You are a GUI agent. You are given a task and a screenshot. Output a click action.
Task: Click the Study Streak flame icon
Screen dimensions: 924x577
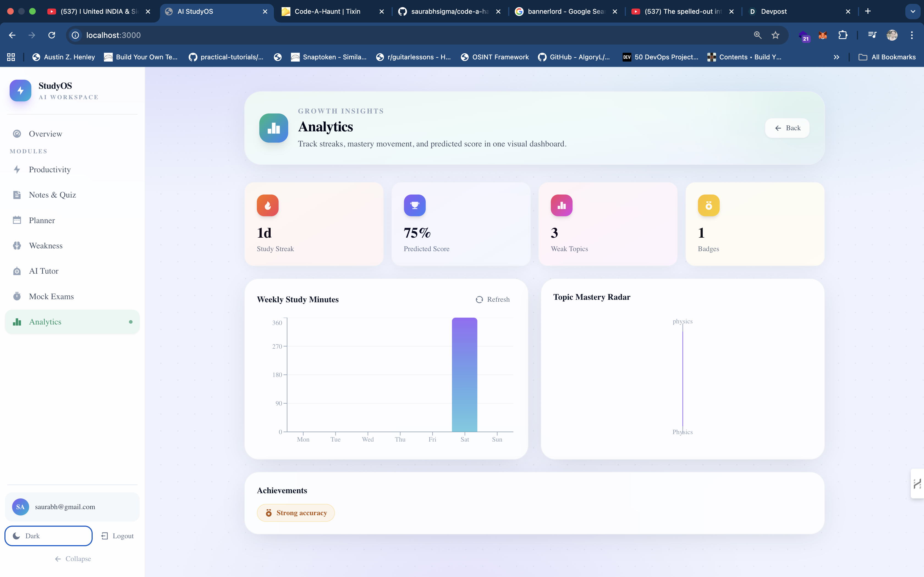[x=268, y=206]
